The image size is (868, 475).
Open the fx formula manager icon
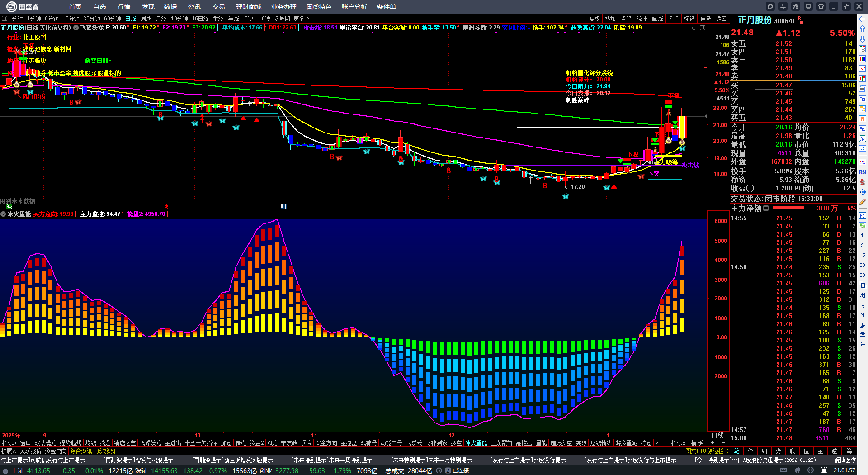click(796, 6)
